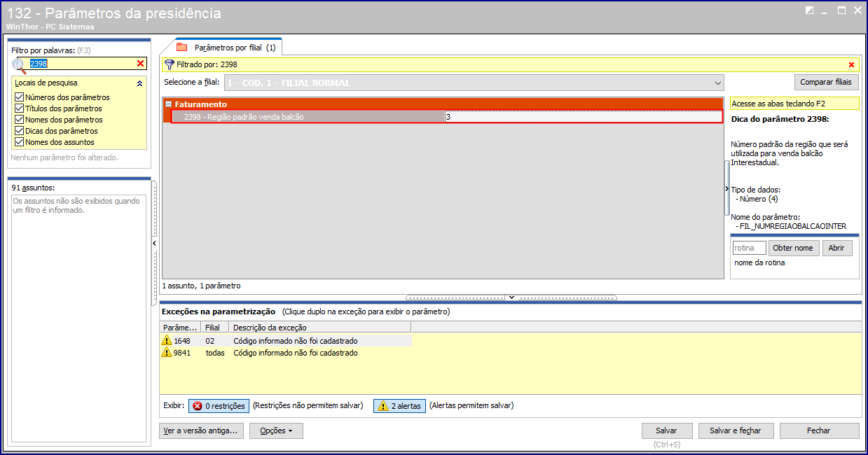
Task: Click FIL_NUMREGIAOBALCAOINTER parameter name
Action: tap(793, 226)
